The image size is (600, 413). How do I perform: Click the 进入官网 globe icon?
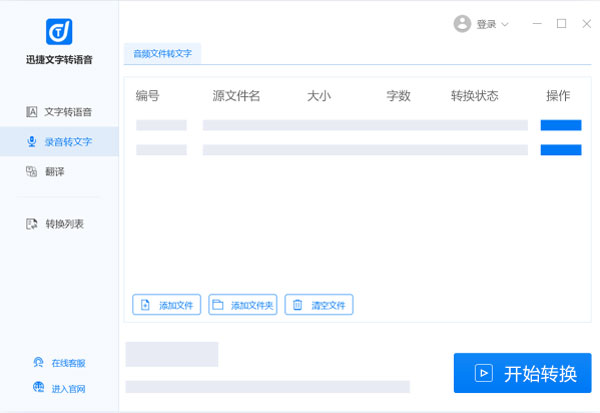tap(38, 388)
